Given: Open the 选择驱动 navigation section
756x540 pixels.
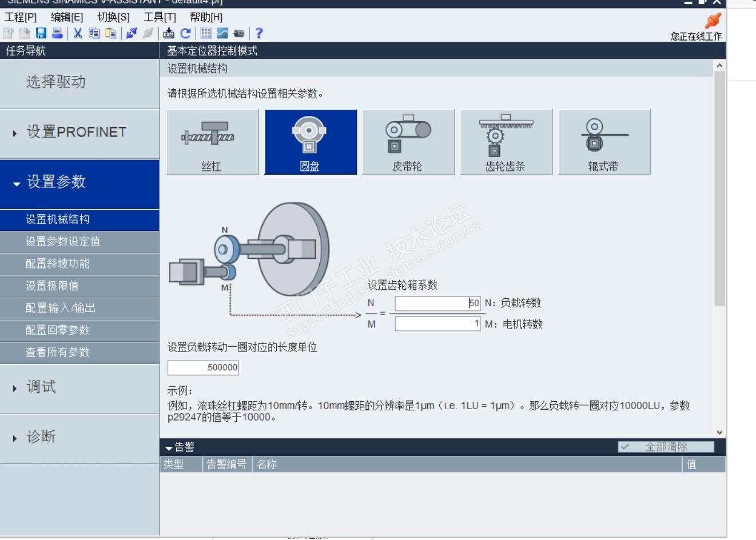Looking at the screenshot, I should pyautogui.click(x=79, y=83).
